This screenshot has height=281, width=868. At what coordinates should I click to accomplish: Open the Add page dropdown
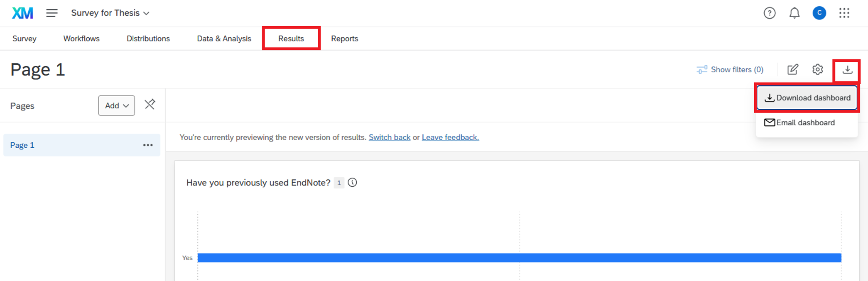pos(116,106)
